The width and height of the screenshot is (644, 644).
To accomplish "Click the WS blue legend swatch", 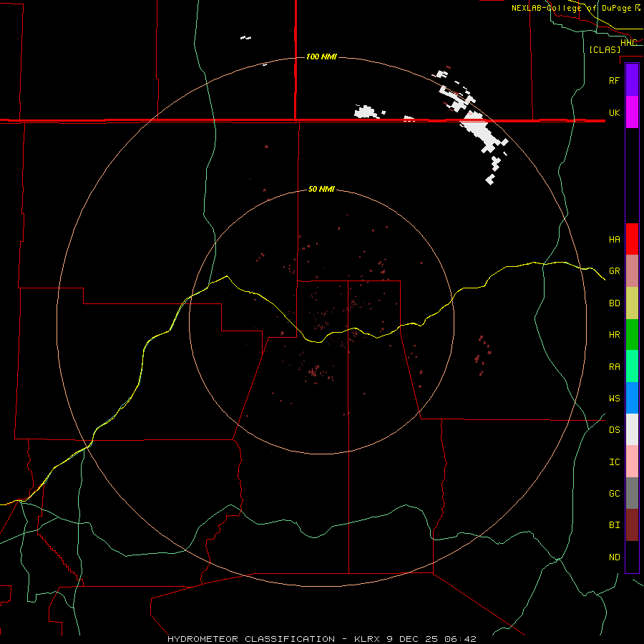I will tap(632, 398).
